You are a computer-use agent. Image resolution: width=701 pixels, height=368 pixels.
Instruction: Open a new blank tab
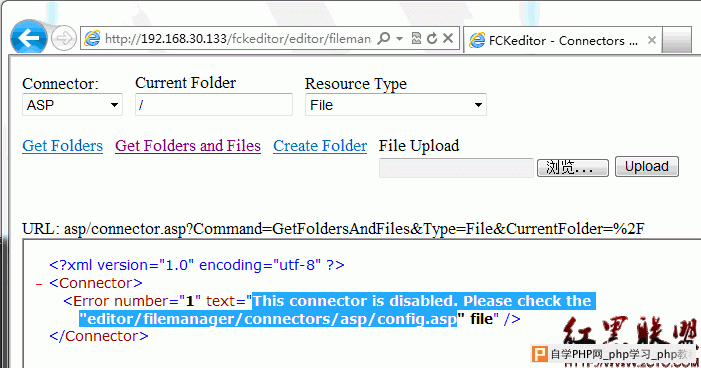[677, 40]
